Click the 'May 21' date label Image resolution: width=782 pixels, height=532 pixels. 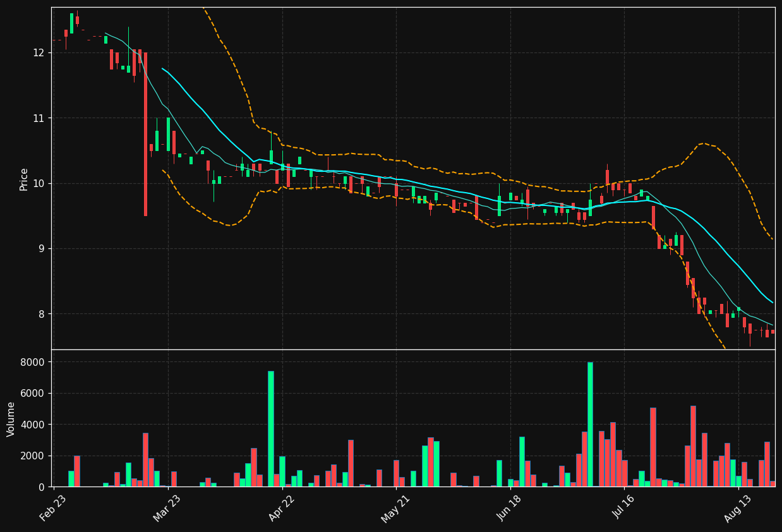[395, 508]
